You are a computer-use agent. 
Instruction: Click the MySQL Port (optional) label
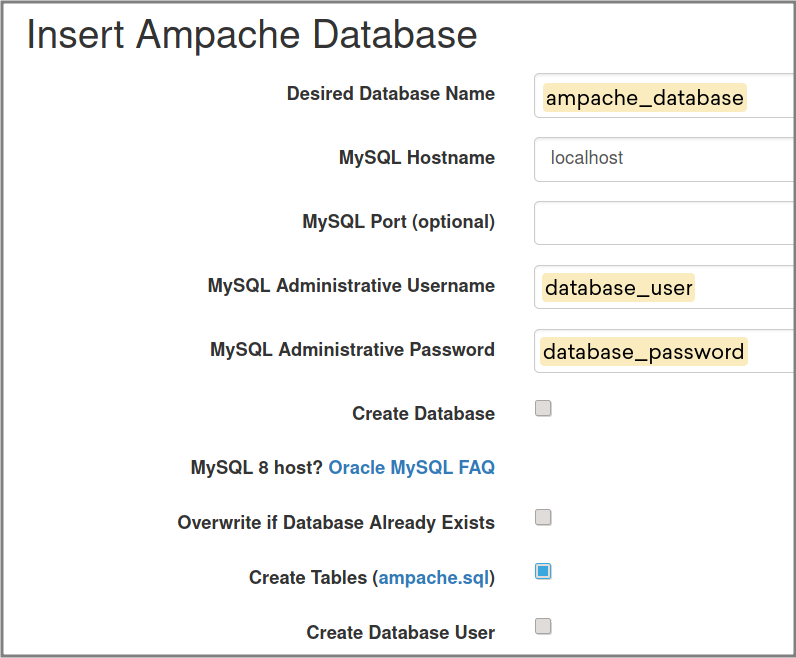(399, 222)
